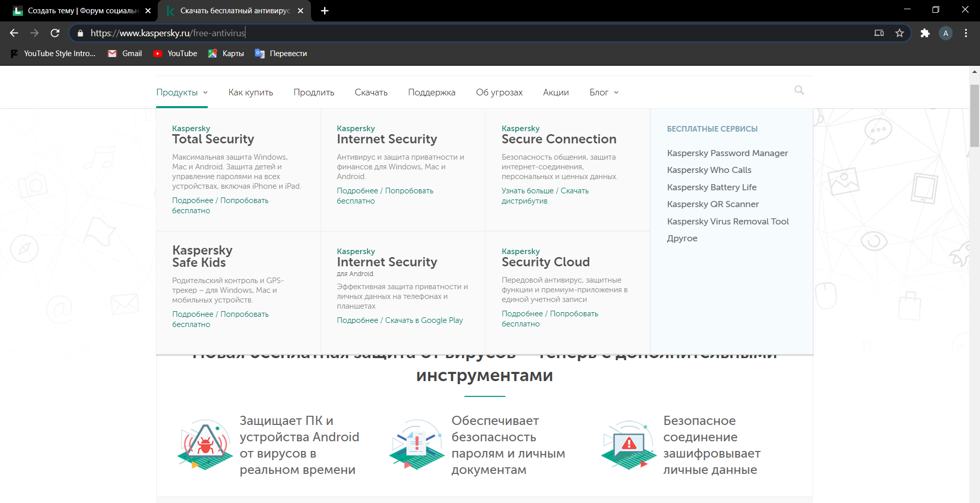Open YouTube Style Intro bookmark

(53, 54)
